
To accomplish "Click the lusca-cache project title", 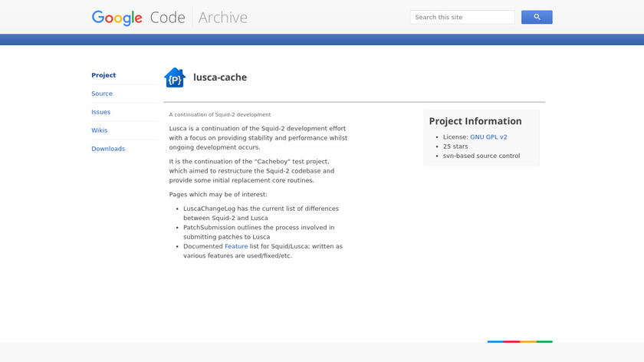I will 220,77.
